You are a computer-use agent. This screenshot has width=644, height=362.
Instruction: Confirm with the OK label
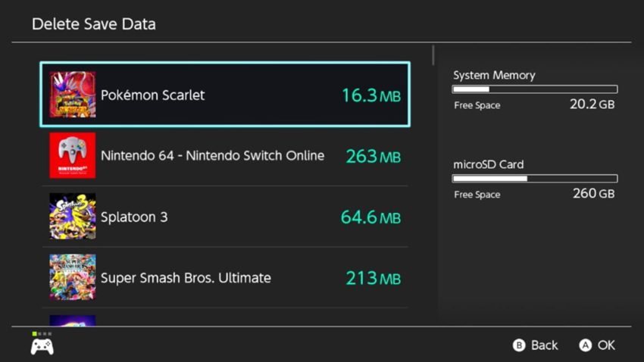click(606, 345)
